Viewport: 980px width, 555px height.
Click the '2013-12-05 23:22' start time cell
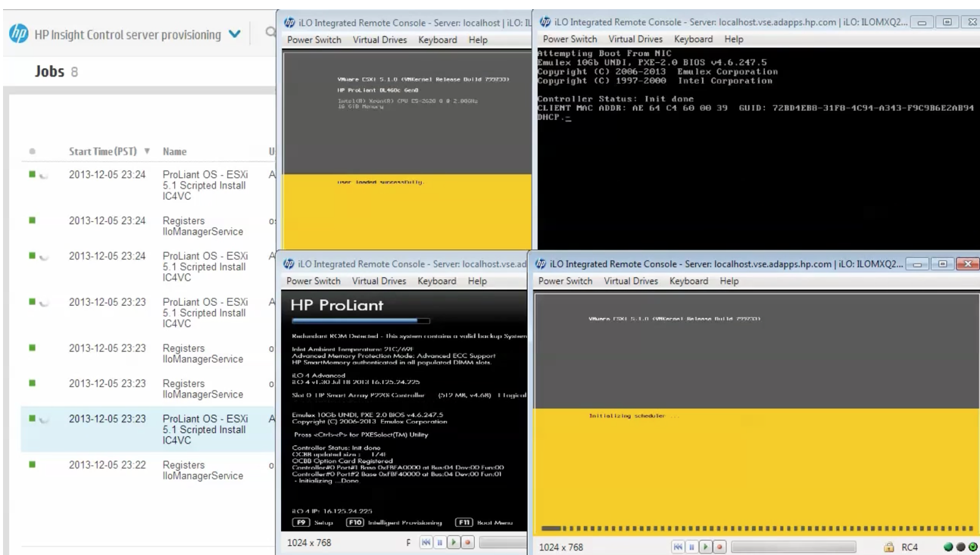(x=107, y=465)
